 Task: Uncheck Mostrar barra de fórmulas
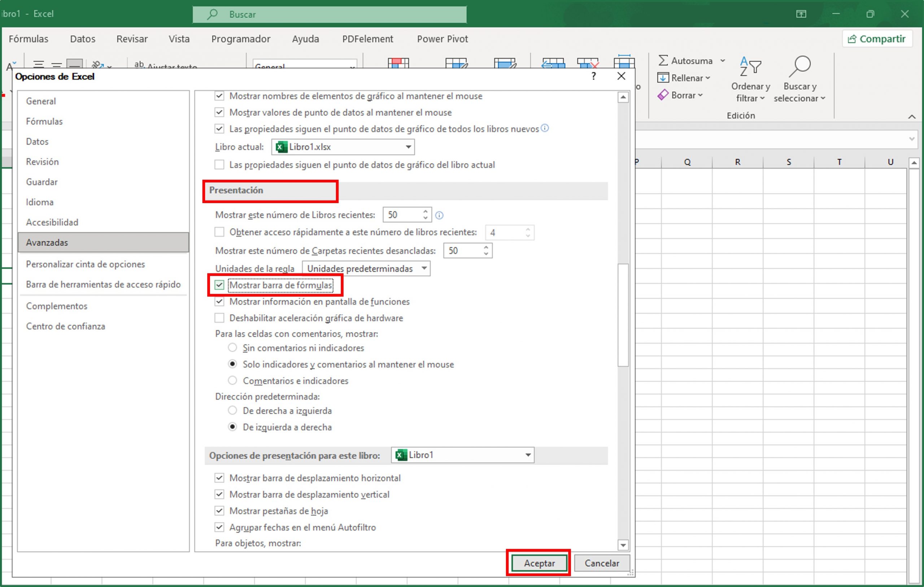pos(219,285)
